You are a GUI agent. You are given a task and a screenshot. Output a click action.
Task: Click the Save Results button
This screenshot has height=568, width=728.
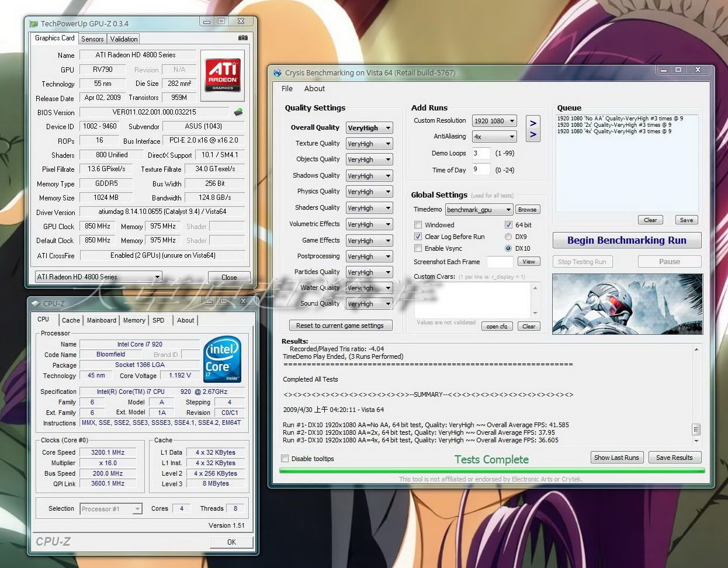[674, 458]
